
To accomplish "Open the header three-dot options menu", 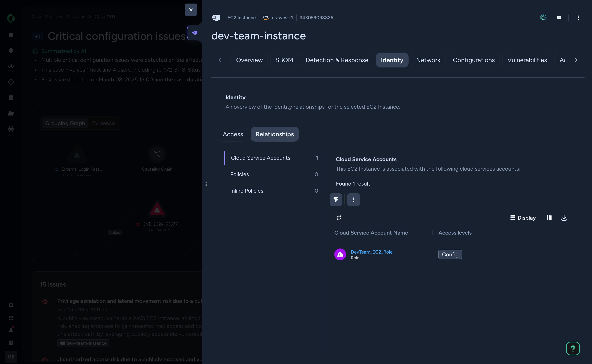I will click(578, 18).
